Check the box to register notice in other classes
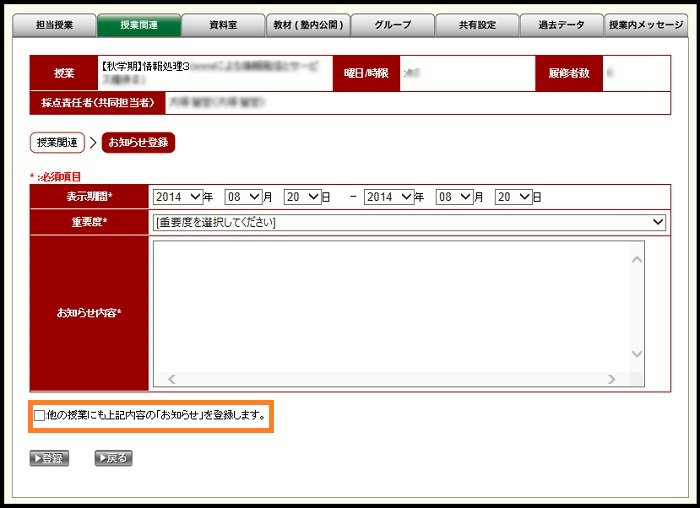The image size is (700, 508). coord(40,414)
